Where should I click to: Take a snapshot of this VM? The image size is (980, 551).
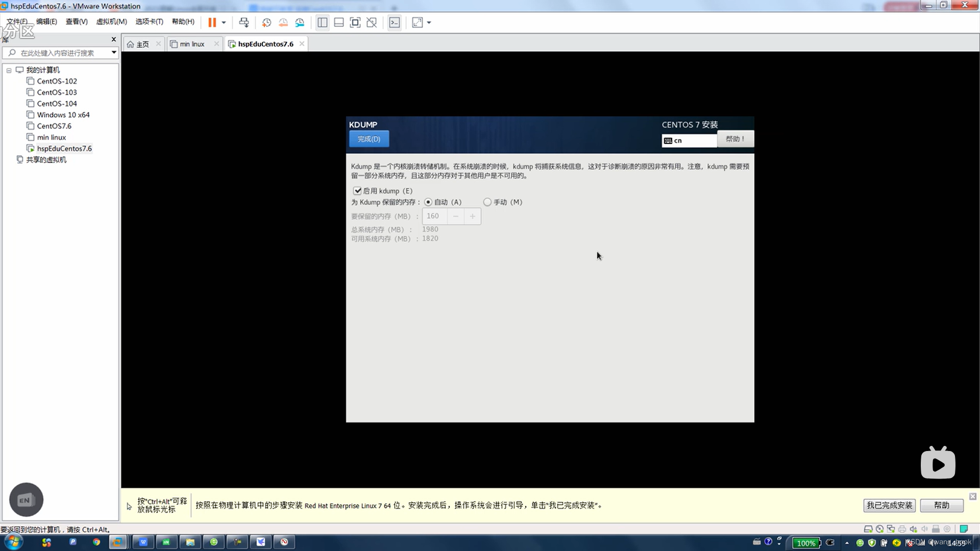point(266,22)
